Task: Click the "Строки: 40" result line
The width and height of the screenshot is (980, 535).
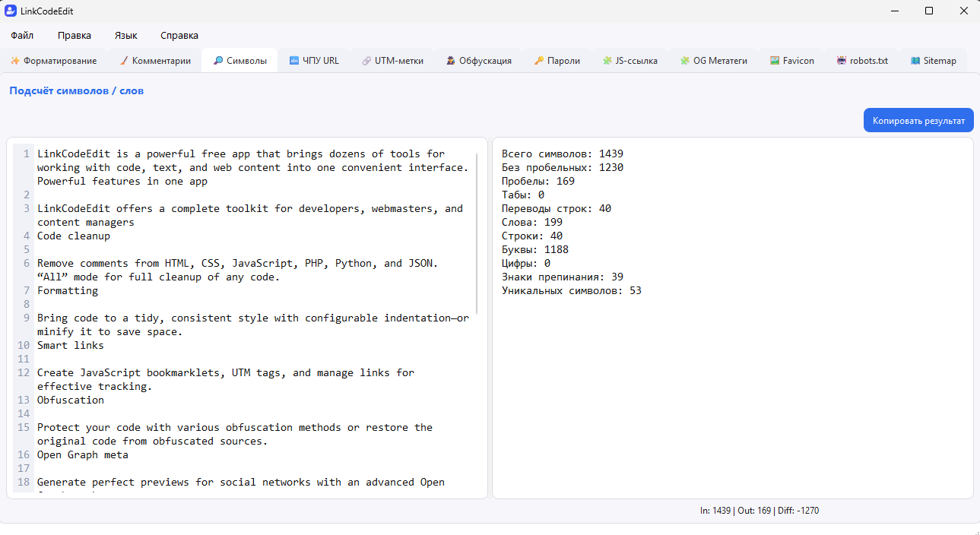Action: (x=532, y=236)
